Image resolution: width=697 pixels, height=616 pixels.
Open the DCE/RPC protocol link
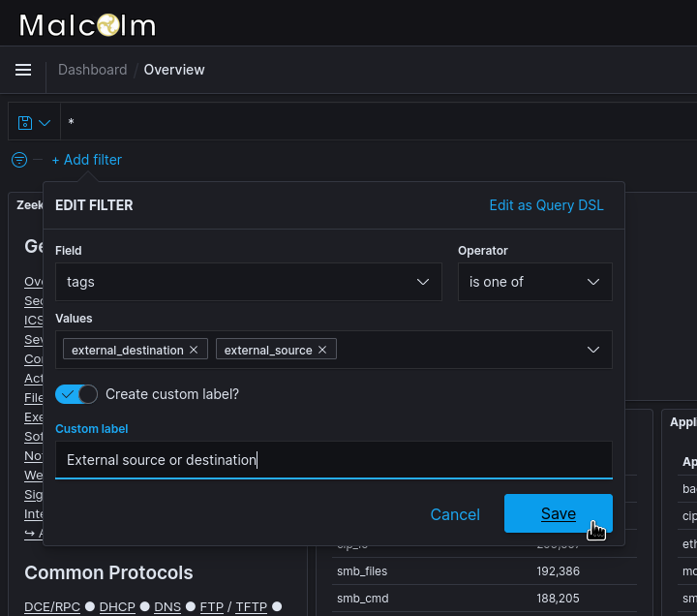click(52, 606)
